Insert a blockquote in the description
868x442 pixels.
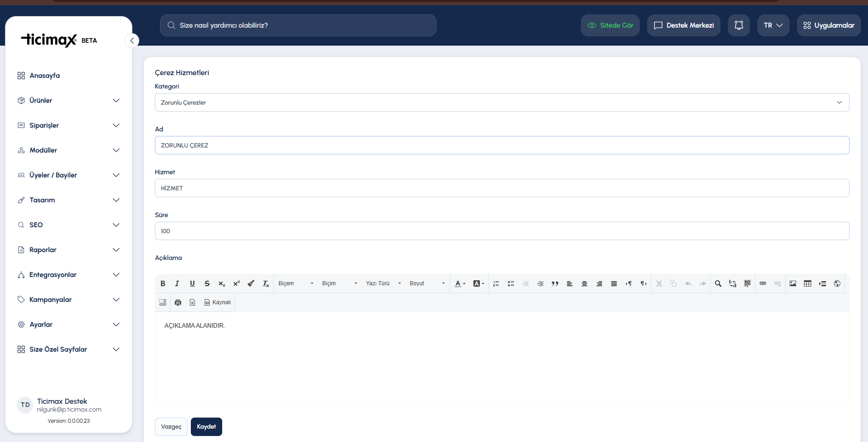555,283
